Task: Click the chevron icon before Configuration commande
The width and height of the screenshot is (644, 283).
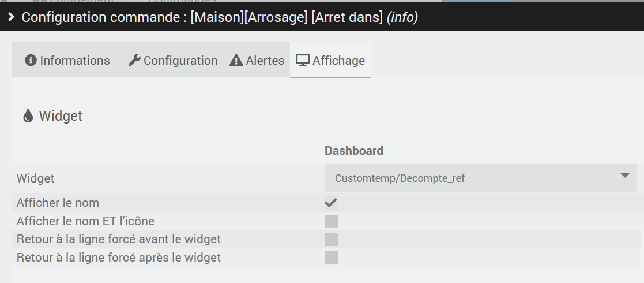Action: tap(11, 17)
